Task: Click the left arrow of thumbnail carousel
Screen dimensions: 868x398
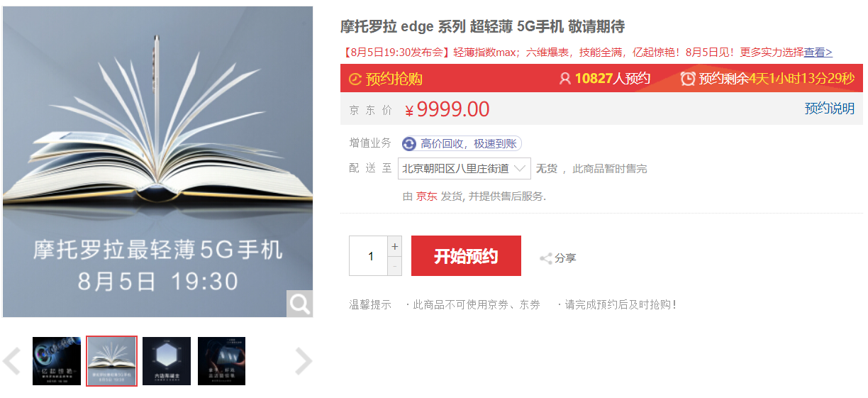Action: [x=11, y=361]
